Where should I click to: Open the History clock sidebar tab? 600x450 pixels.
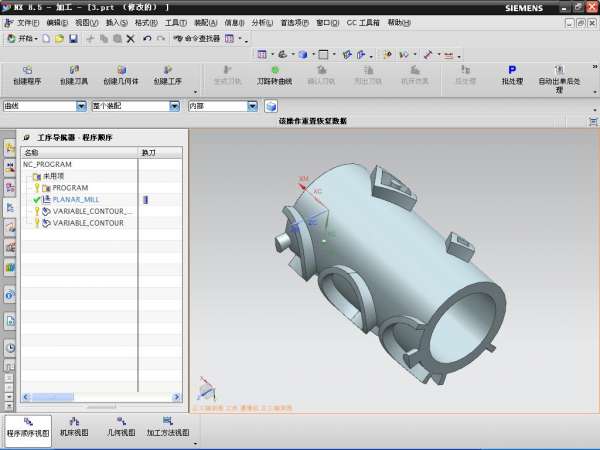pyautogui.click(x=10, y=348)
